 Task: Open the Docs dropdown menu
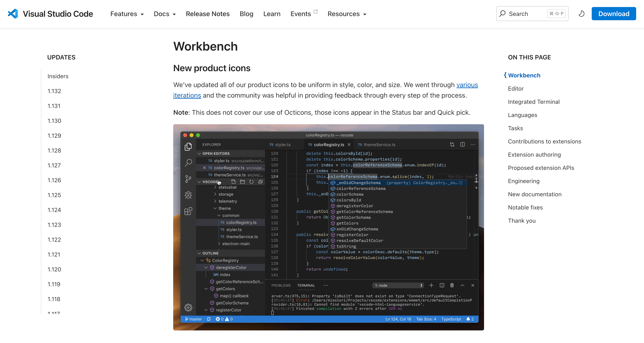165,14
